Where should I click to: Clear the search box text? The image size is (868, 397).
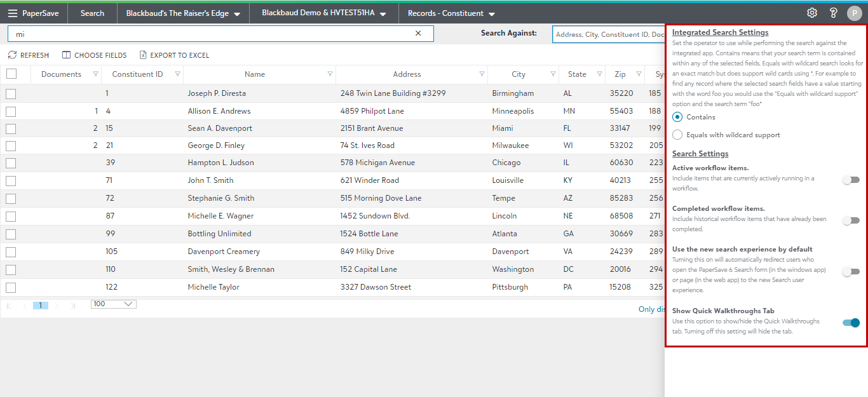pyautogui.click(x=418, y=34)
